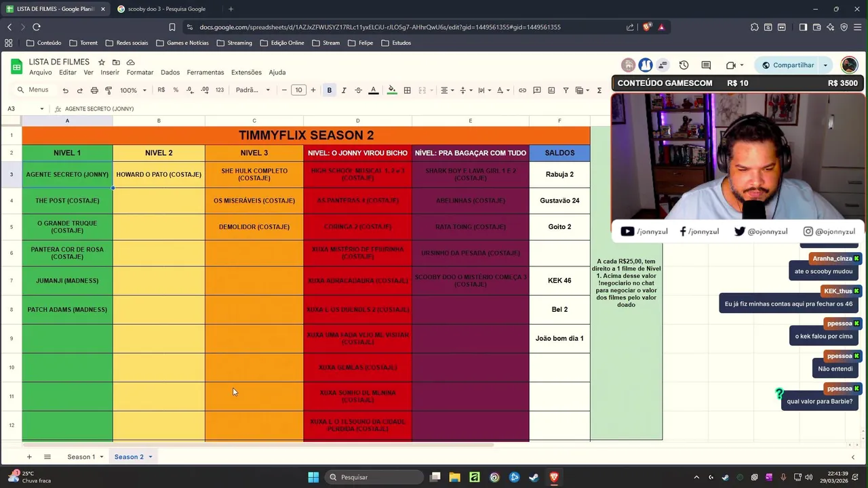Open the Formatar menu
The width and height of the screenshot is (868, 488).
140,73
